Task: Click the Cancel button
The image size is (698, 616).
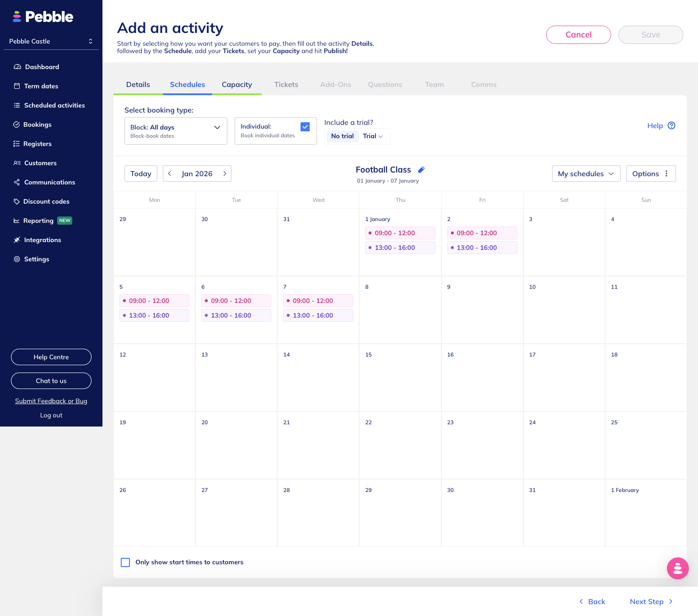Action: 578,35
